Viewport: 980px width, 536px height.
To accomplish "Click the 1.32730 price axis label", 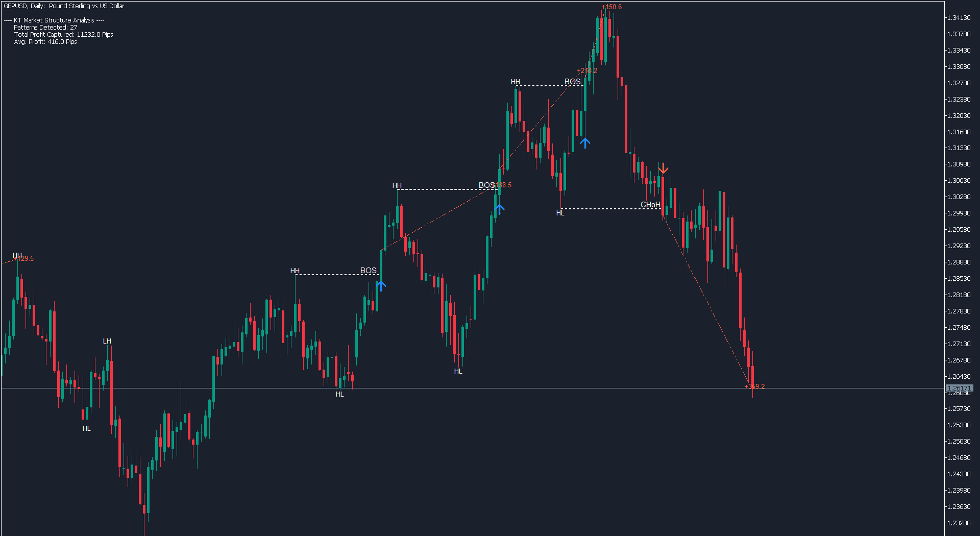I will click(959, 83).
